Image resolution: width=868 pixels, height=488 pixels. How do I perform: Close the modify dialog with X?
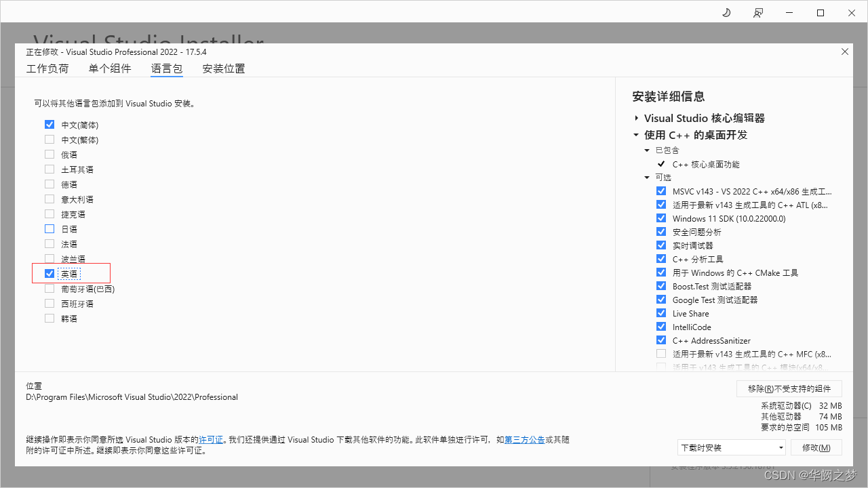[845, 52]
